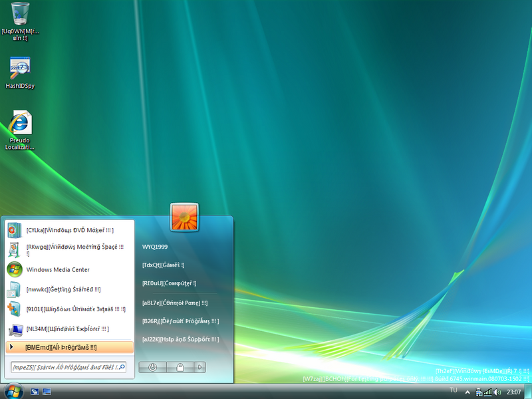Viewport: 532px width, 399px height.
Task: Click the second pinned taskbar monitor icon
Action: (x=47, y=392)
